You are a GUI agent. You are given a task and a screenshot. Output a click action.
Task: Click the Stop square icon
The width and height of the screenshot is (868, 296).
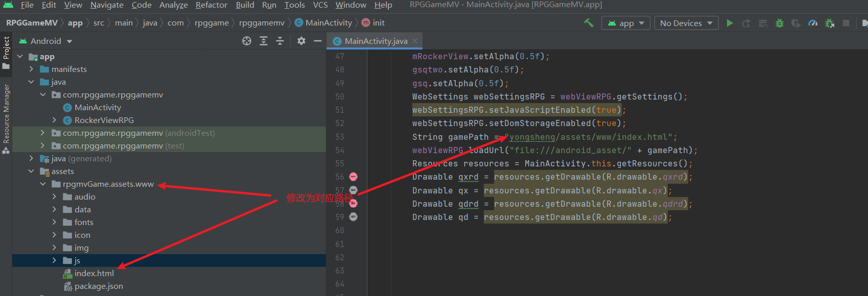(x=846, y=23)
